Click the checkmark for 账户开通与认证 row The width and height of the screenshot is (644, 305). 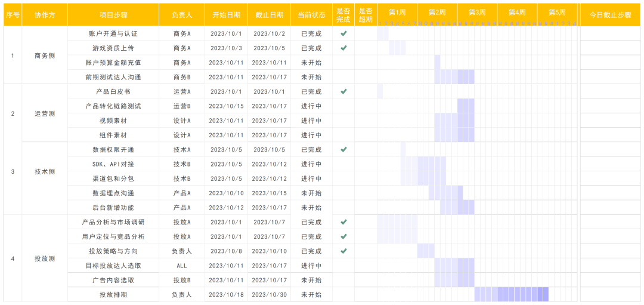pos(343,33)
